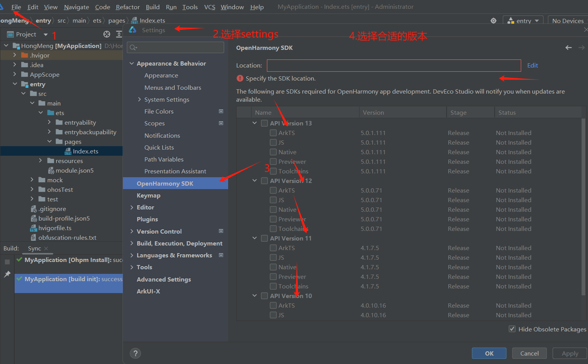
Task: Click the stop icon in Build panel
Action: (7, 262)
